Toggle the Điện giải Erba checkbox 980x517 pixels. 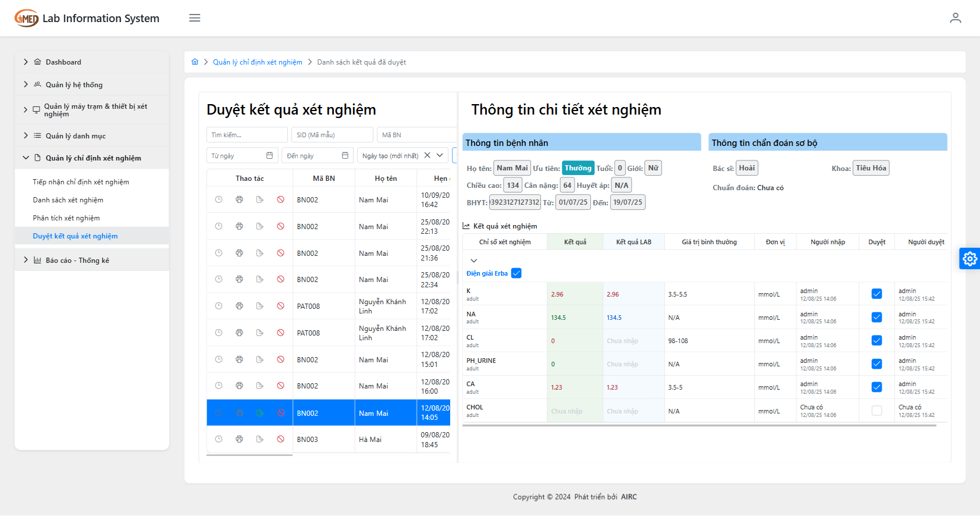[x=516, y=273]
